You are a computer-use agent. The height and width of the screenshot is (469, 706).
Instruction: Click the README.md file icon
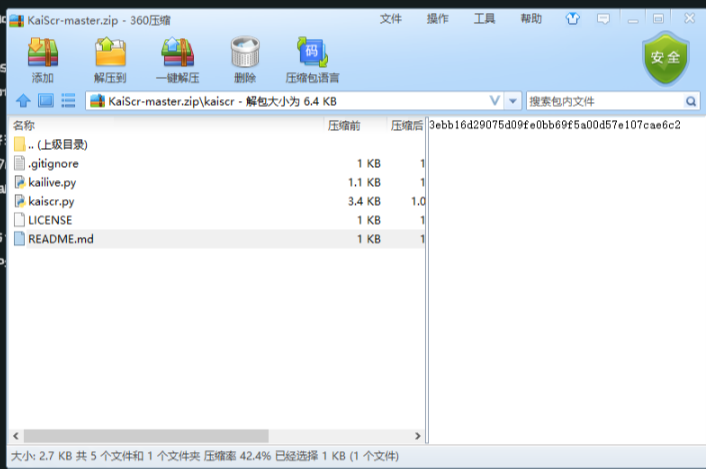19,239
